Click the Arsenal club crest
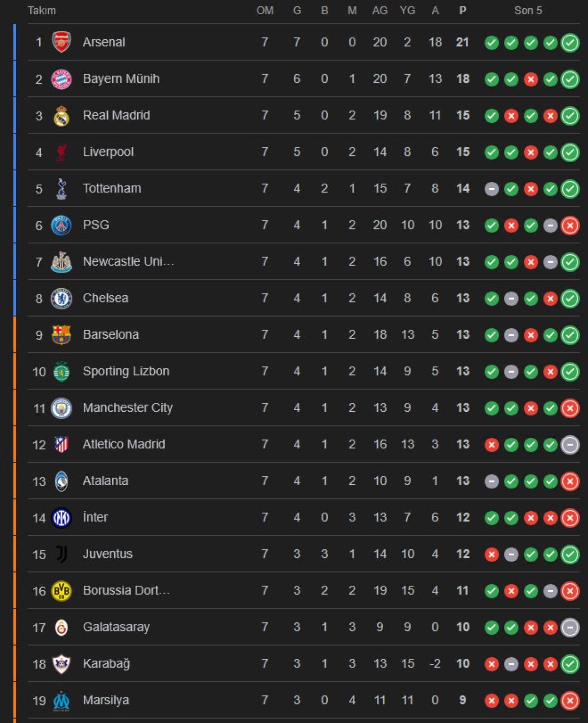 (x=61, y=42)
